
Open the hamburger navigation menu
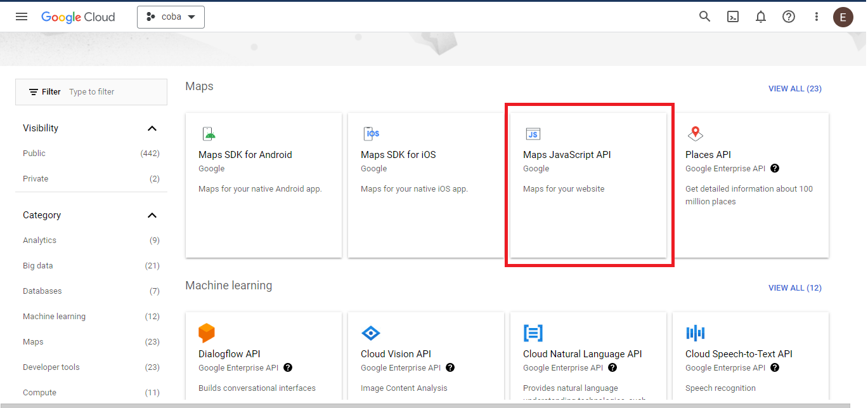point(22,17)
